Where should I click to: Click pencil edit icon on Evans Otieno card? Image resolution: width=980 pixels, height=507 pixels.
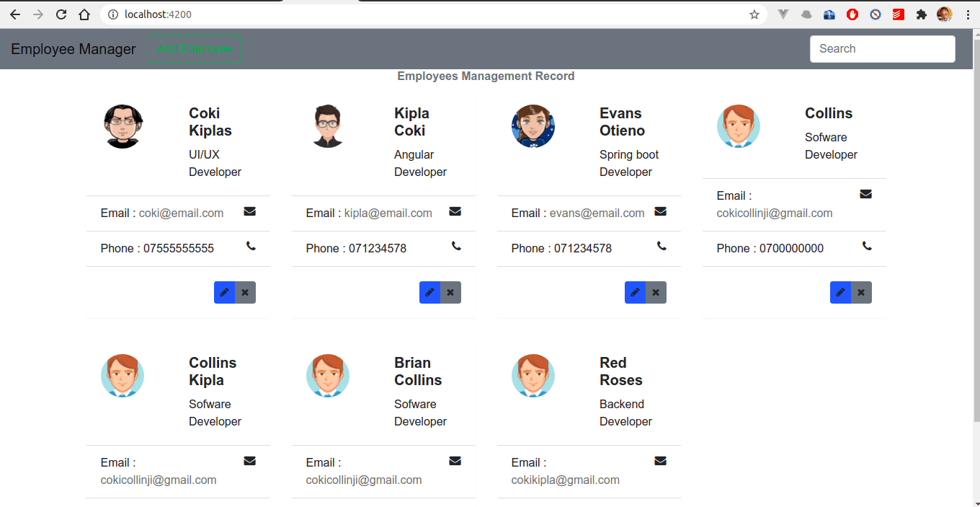pyautogui.click(x=635, y=292)
